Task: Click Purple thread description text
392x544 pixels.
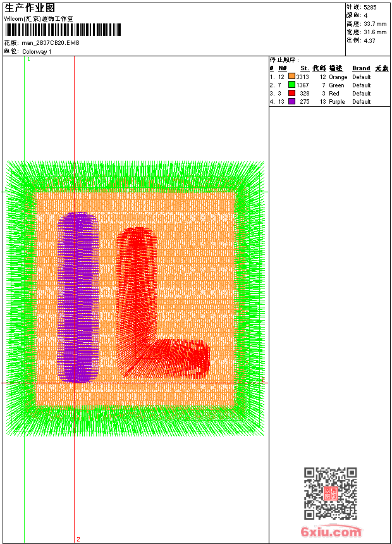Action: point(337,102)
